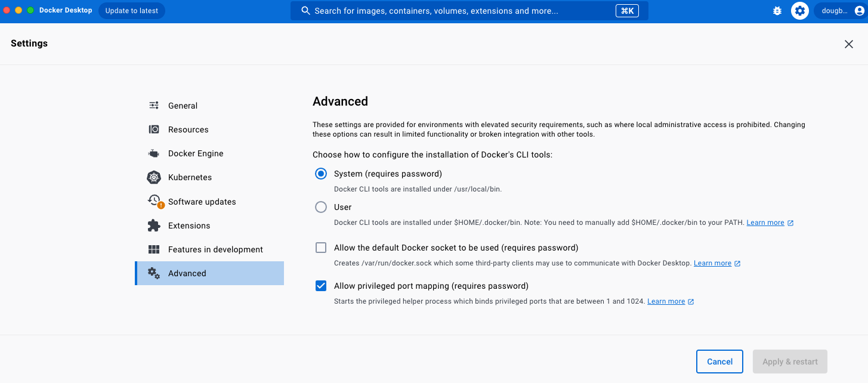
Task: Click the Apply & restart button
Action: tap(790, 362)
